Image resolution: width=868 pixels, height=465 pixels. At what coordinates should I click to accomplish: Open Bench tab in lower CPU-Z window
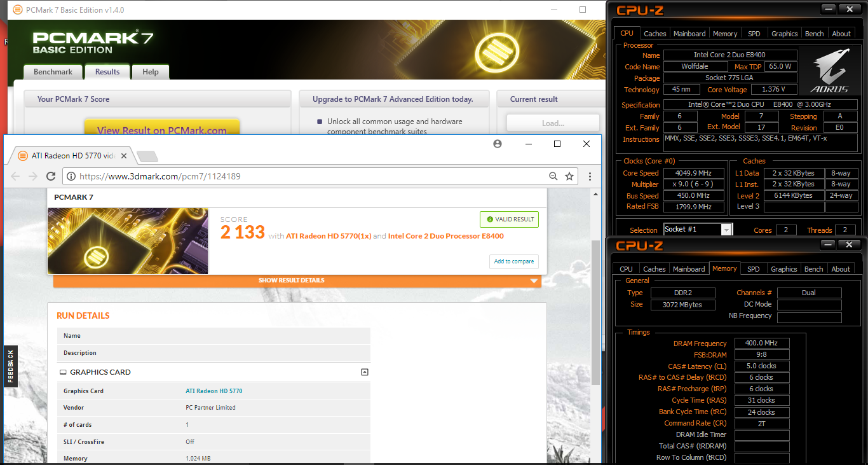point(814,269)
